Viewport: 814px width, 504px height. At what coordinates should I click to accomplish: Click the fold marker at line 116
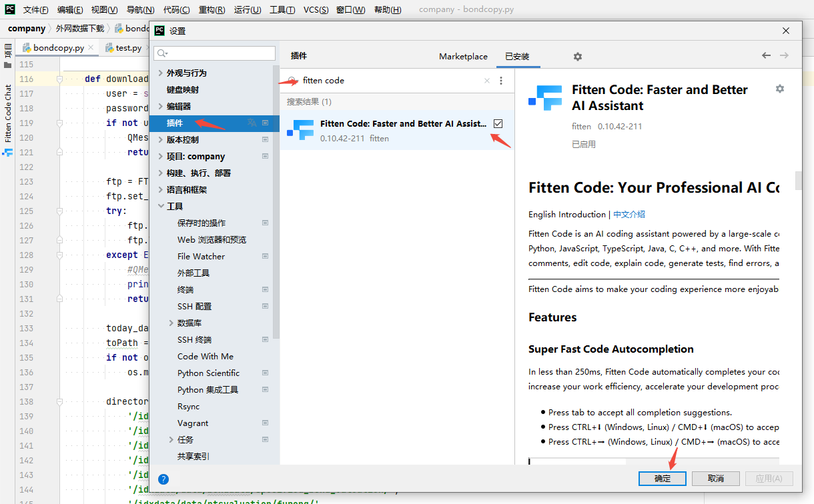(x=59, y=79)
